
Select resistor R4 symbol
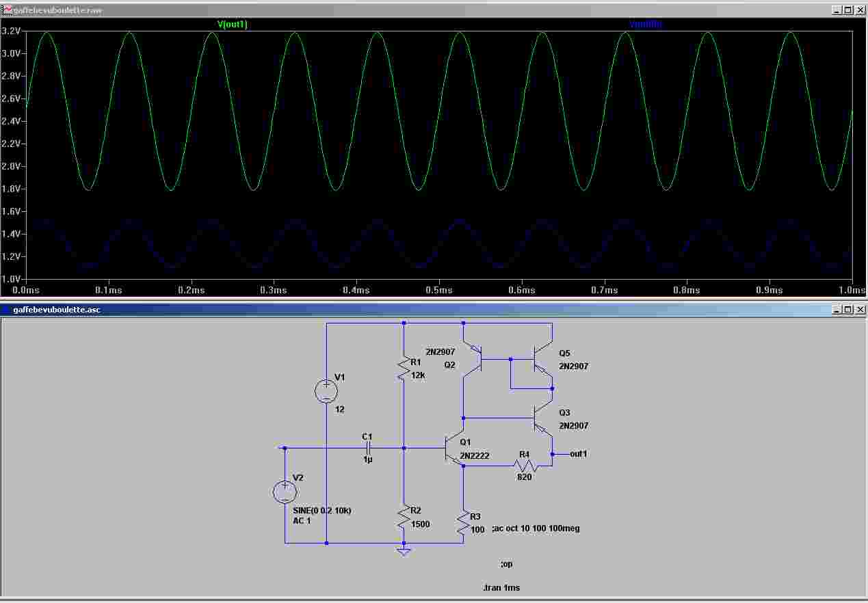(x=525, y=466)
